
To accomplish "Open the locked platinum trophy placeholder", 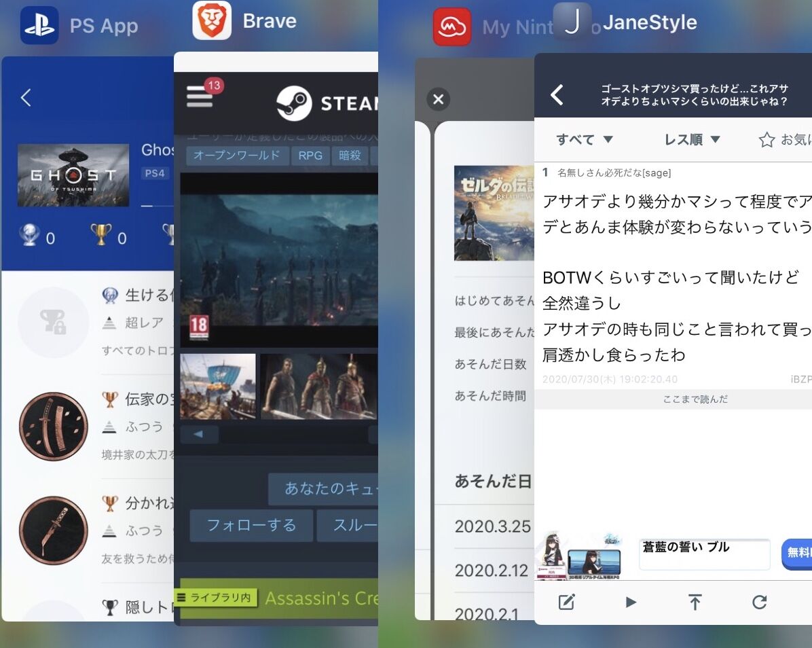I will (53, 322).
